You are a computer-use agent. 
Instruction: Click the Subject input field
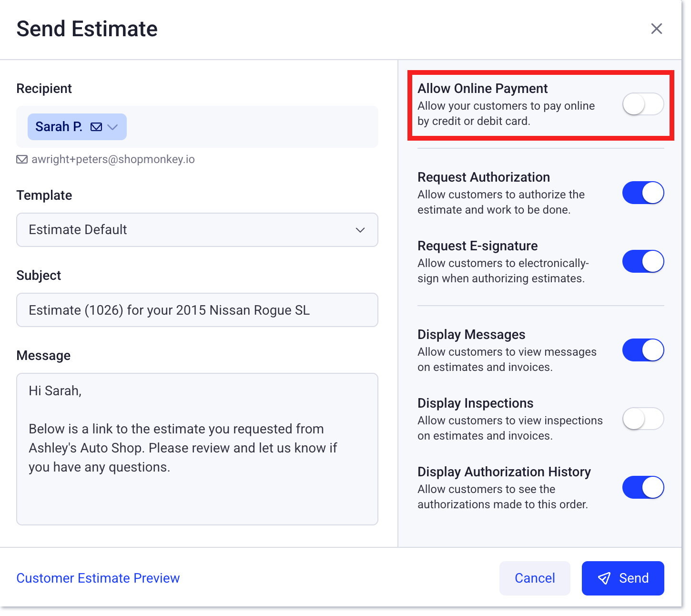(x=197, y=310)
